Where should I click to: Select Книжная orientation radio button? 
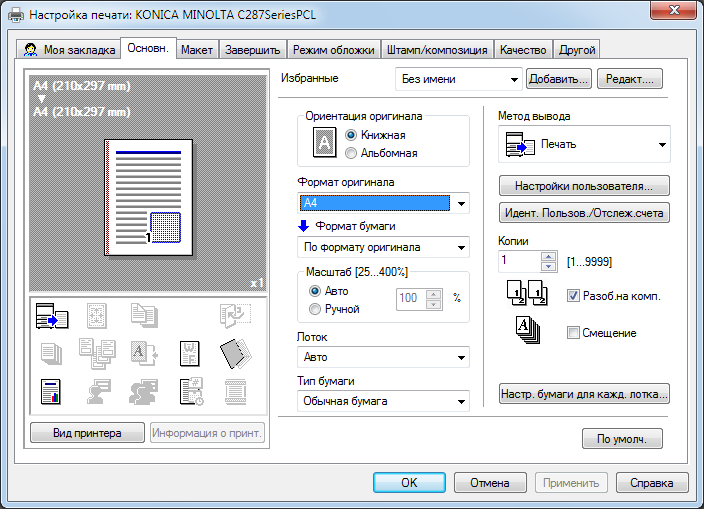pos(351,135)
